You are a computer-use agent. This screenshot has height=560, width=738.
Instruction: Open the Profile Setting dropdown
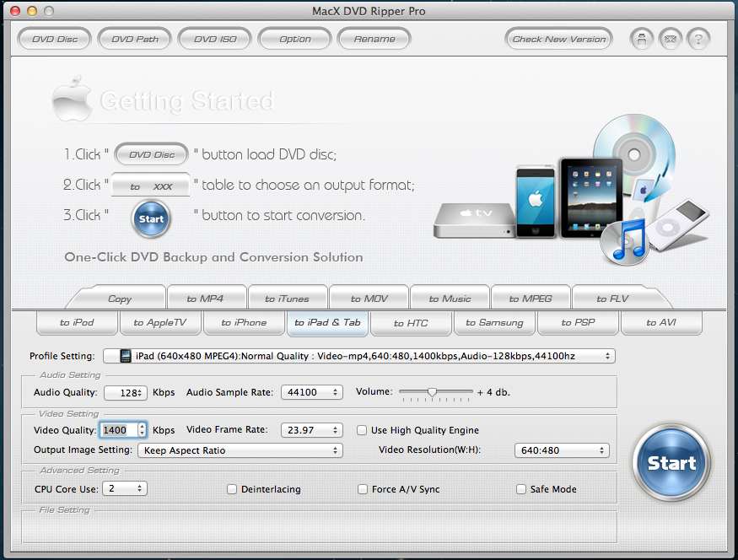coord(359,356)
